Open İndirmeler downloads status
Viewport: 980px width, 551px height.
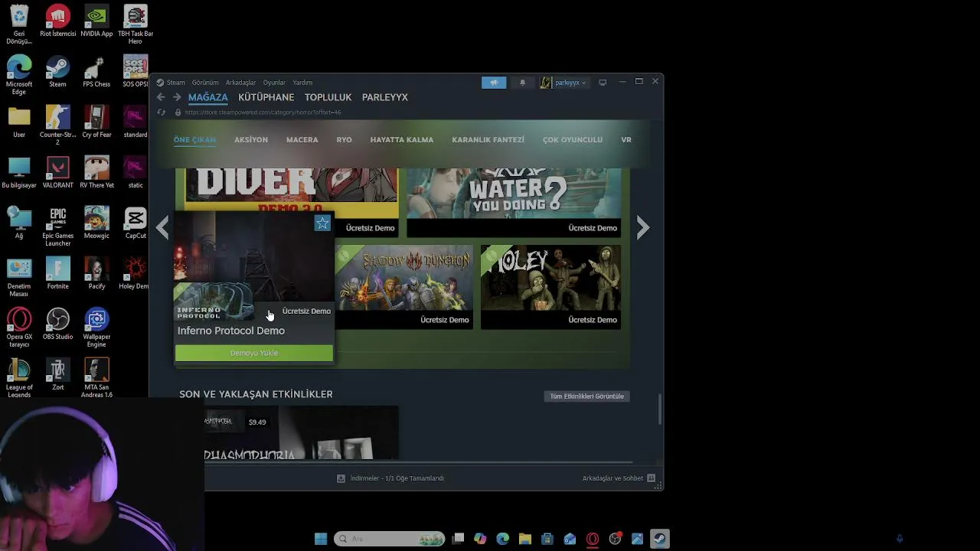coord(390,478)
